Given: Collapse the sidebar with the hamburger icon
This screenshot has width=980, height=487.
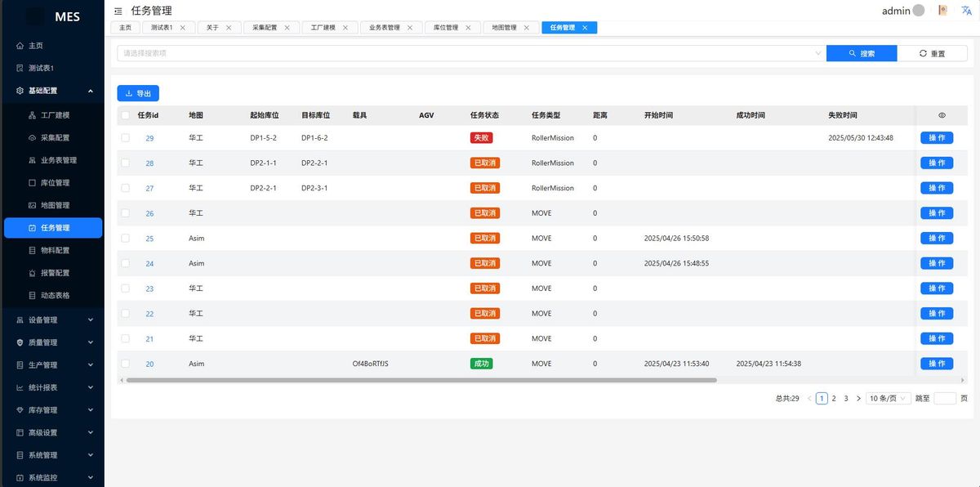Looking at the screenshot, I should (118, 11).
